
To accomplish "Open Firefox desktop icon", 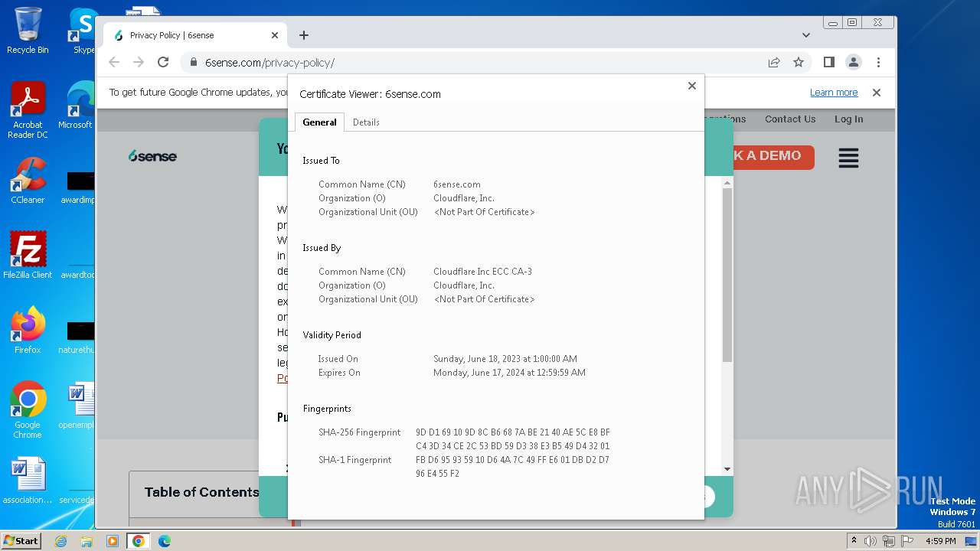I will (x=28, y=331).
